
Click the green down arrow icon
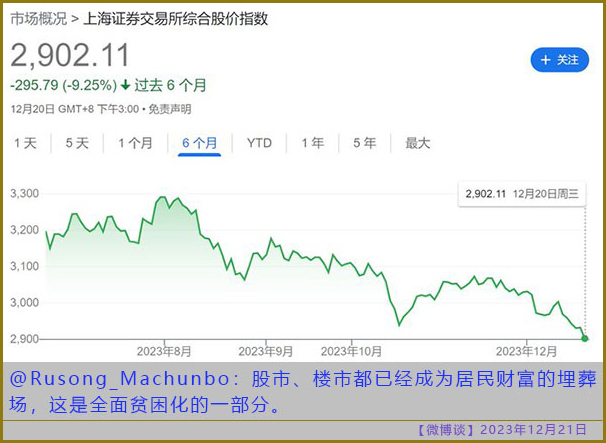pos(125,85)
